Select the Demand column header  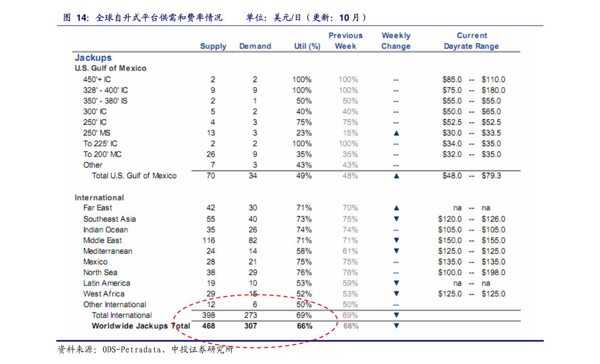coord(255,46)
